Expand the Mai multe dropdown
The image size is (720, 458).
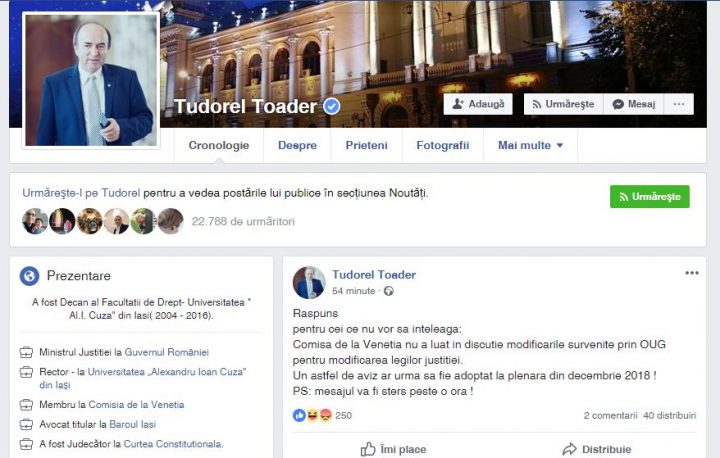pyautogui.click(x=530, y=146)
